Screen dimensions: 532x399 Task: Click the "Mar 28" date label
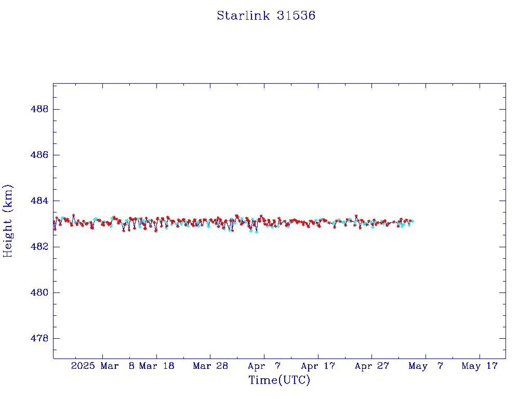tap(210, 366)
